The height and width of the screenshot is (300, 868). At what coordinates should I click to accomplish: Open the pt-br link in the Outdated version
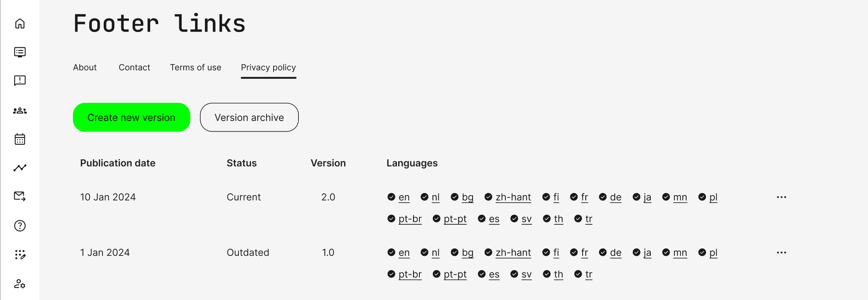pyautogui.click(x=410, y=274)
